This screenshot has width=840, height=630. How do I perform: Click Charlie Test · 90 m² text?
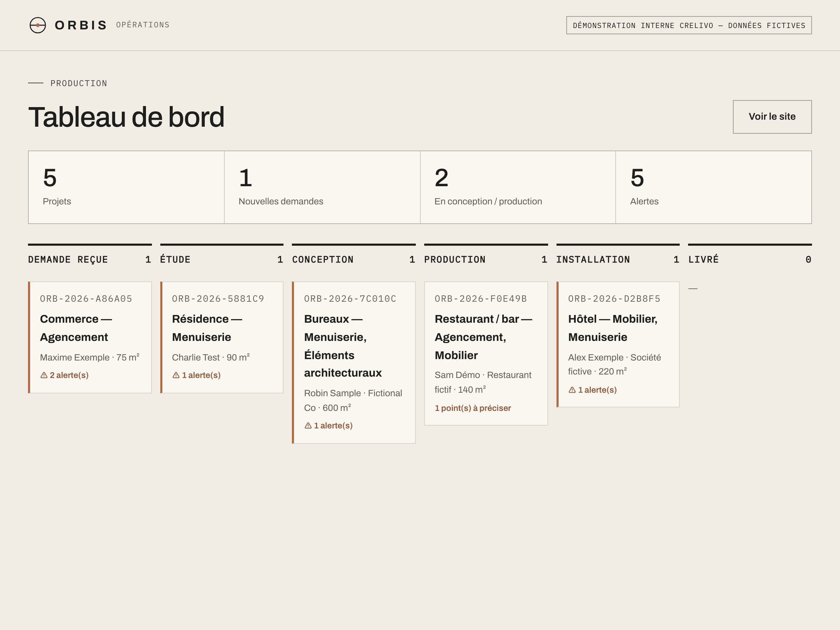211,357
